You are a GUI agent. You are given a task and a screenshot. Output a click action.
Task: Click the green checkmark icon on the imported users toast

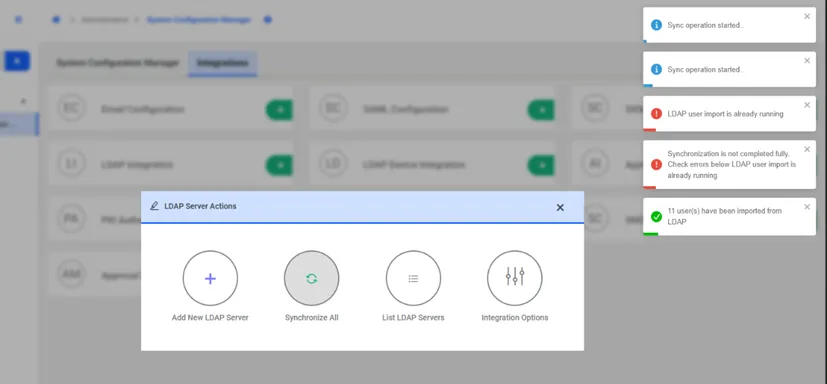[x=656, y=216]
